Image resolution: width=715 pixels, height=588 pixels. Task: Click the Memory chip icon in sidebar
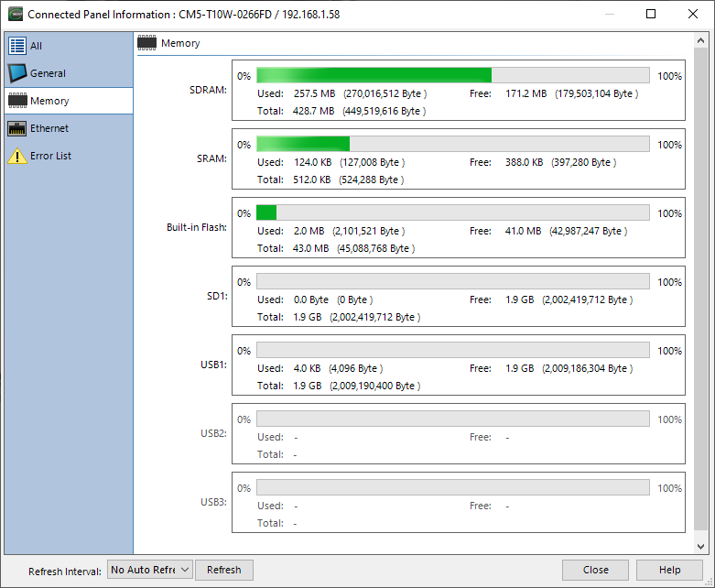17,101
